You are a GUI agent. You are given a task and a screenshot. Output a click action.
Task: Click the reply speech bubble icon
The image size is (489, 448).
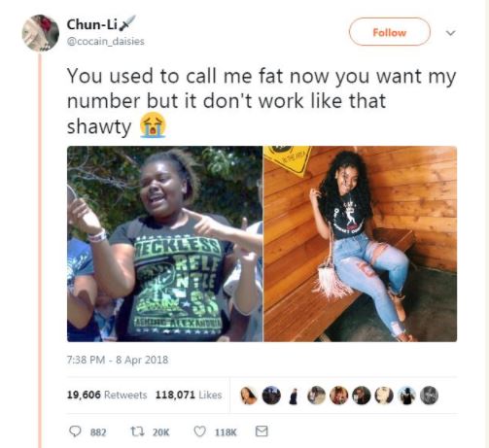click(75, 431)
